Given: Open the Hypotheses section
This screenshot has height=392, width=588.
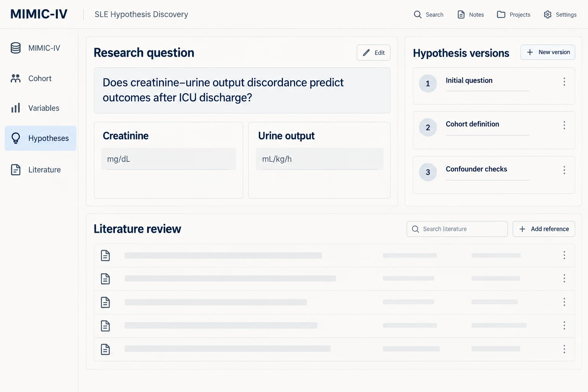Looking at the screenshot, I should [x=41, y=138].
